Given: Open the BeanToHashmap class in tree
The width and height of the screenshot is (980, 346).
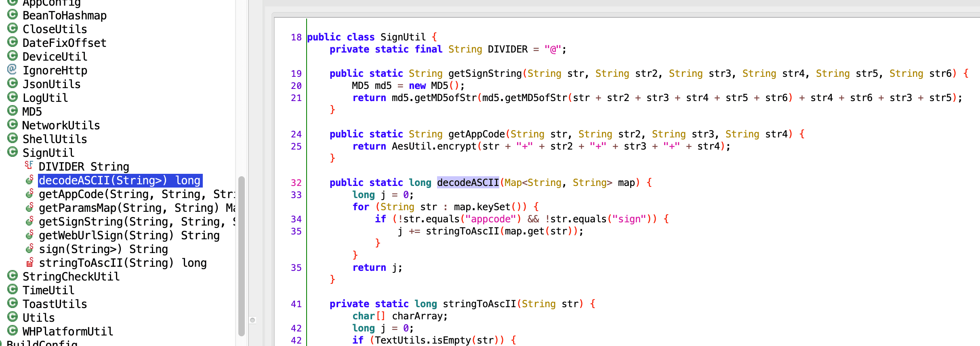Looking at the screenshot, I should [x=65, y=16].
